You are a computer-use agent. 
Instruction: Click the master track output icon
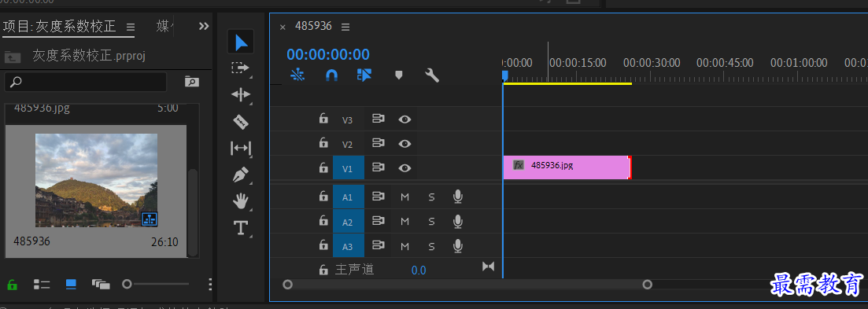click(x=488, y=267)
